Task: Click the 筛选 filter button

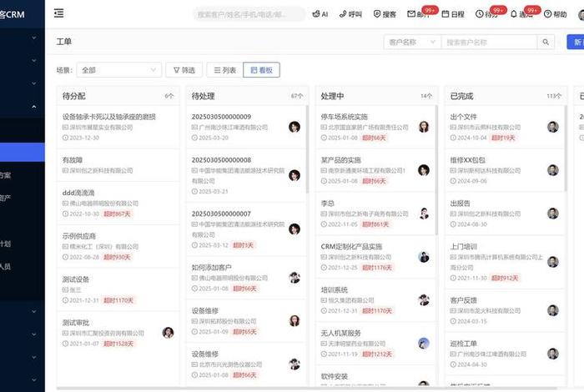Action: pos(184,70)
